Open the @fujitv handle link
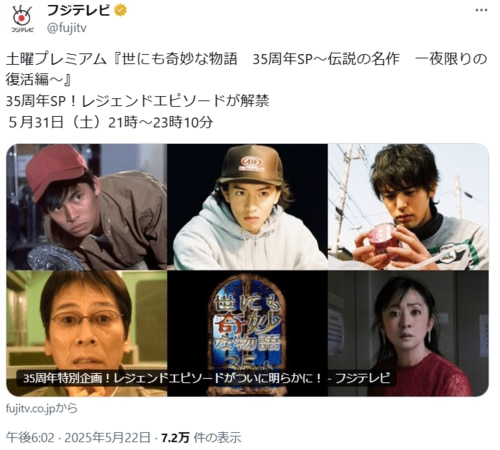500x450 pixels. point(67,28)
